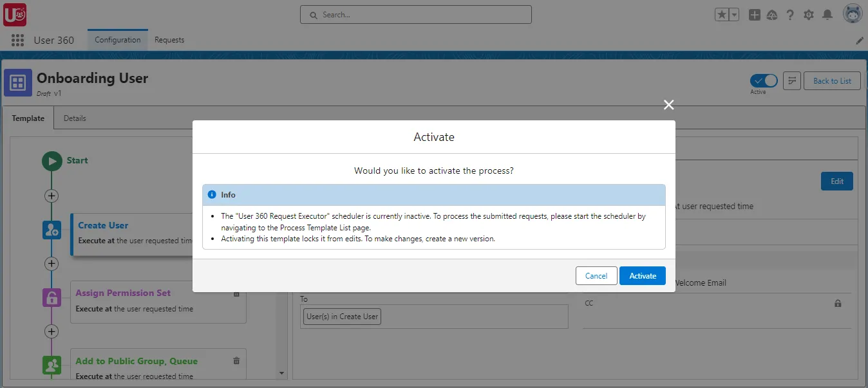
Task: Click inside the global Search field
Action: click(415, 14)
